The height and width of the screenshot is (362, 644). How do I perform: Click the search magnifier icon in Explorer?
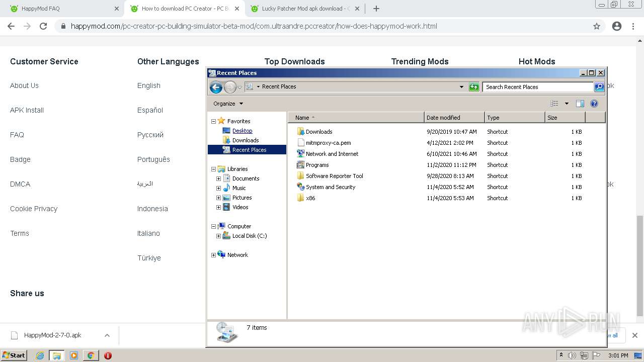pos(599,87)
